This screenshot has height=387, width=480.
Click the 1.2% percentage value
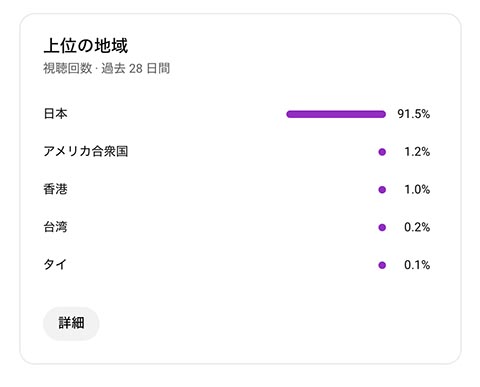(417, 152)
